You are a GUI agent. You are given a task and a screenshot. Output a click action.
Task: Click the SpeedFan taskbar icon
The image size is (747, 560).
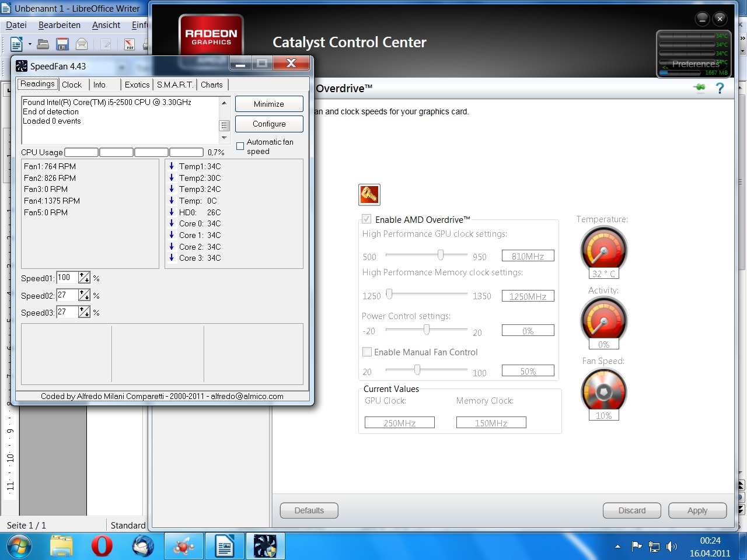(266, 547)
